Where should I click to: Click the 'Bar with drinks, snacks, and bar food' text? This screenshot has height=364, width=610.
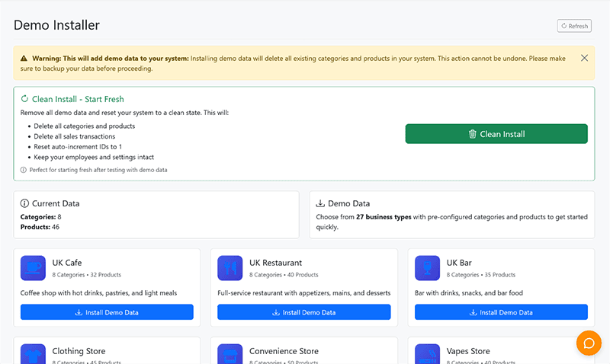tap(469, 293)
